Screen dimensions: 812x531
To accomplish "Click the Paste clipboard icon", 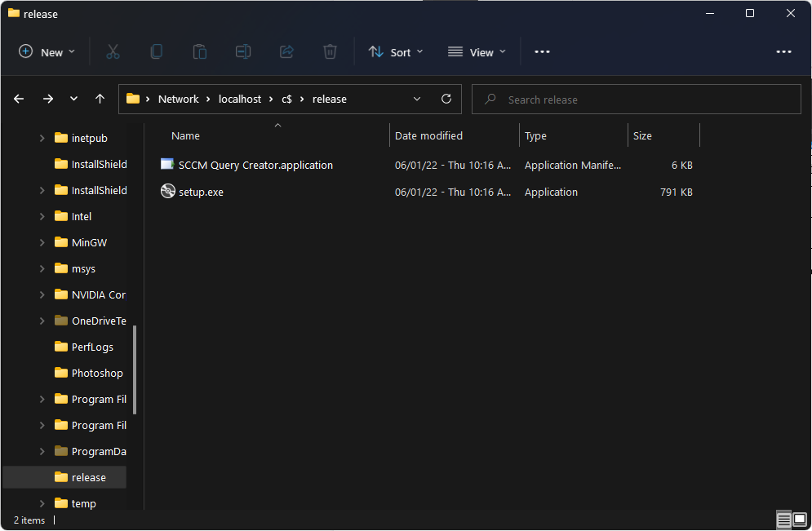I will (x=200, y=51).
